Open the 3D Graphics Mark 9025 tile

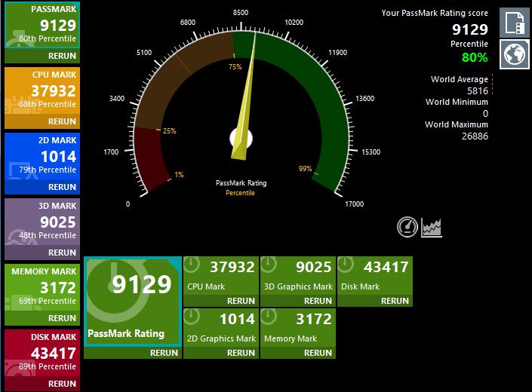point(298,276)
